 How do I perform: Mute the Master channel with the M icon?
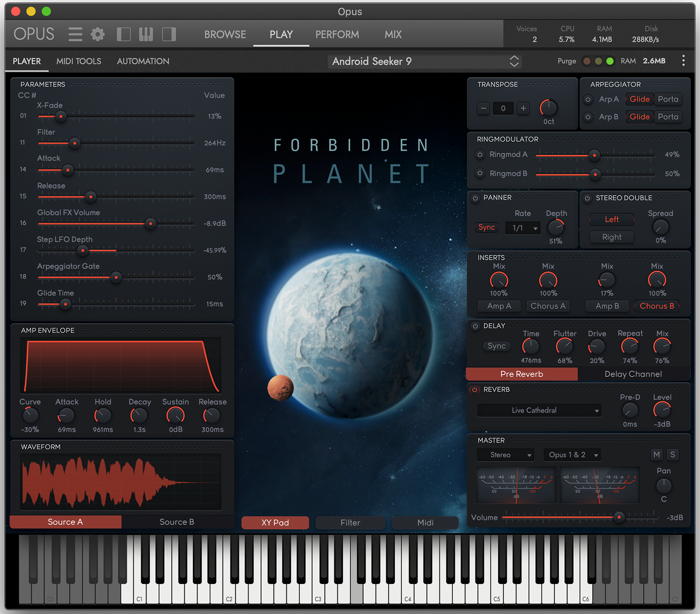(656, 454)
